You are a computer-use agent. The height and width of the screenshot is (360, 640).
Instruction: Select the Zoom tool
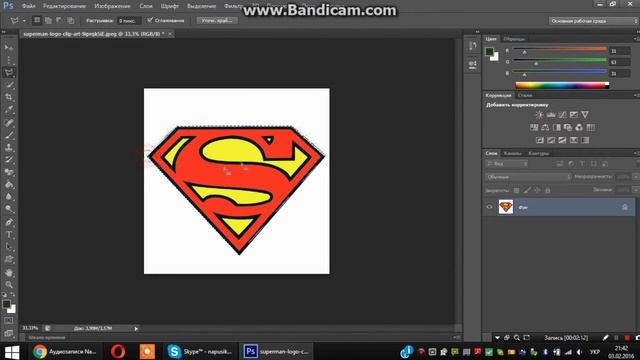9,284
